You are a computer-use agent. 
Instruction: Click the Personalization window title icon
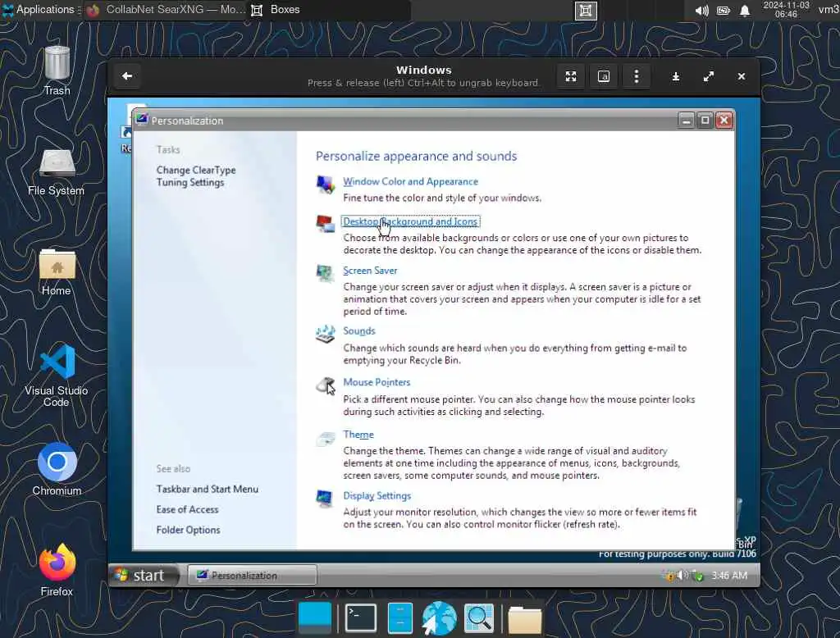(x=142, y=120)
